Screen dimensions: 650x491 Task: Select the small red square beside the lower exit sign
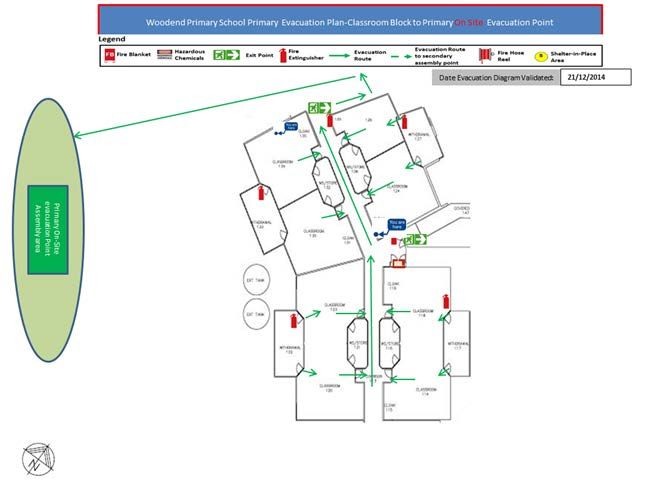point(394,241)
